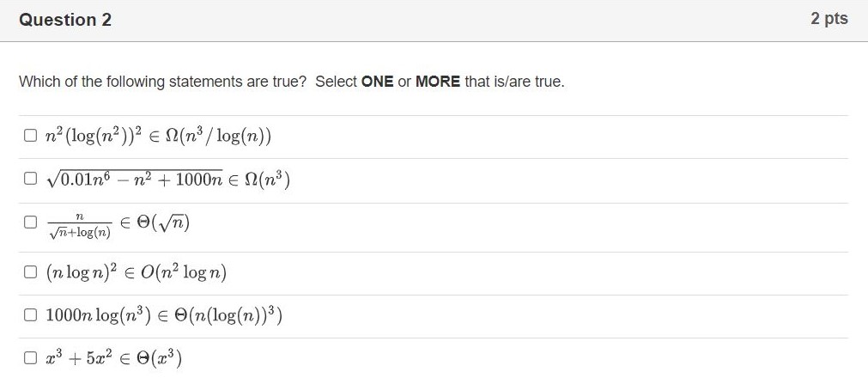Click the "Question 2" heading
This screenshot has width=868, height=390.
65,20
